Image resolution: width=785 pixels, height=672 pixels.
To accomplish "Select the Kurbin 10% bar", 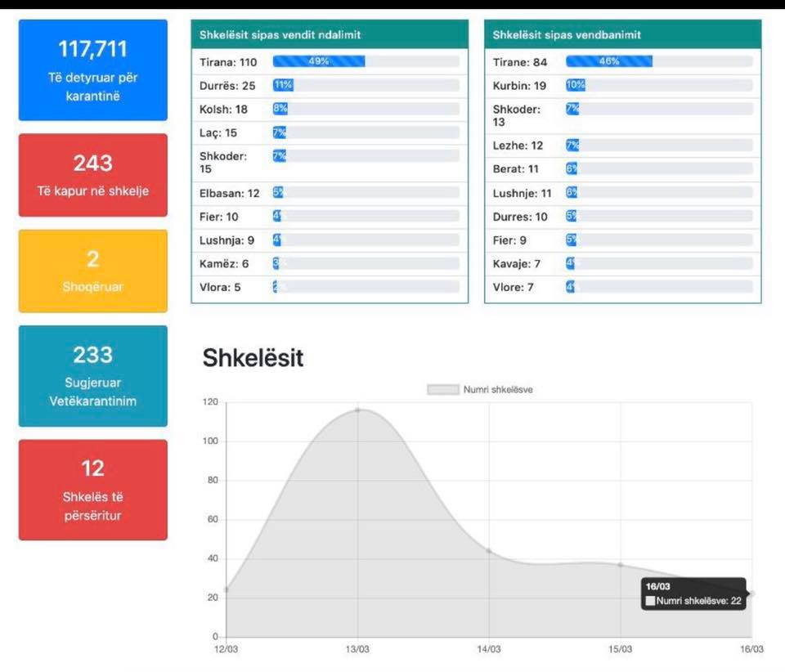I will point(575,85).
